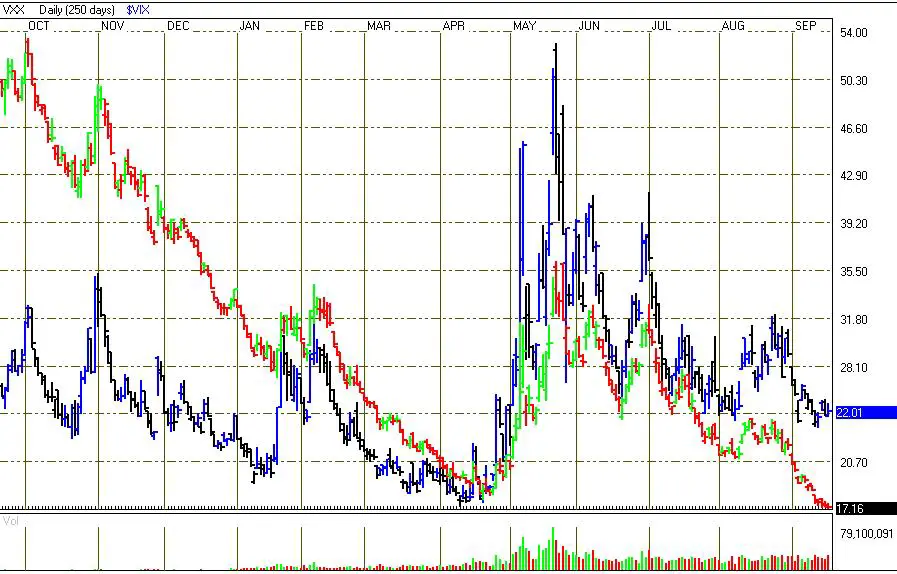Click the SEP month label
This screenshot has width=897, height=574.
point(805,26)
